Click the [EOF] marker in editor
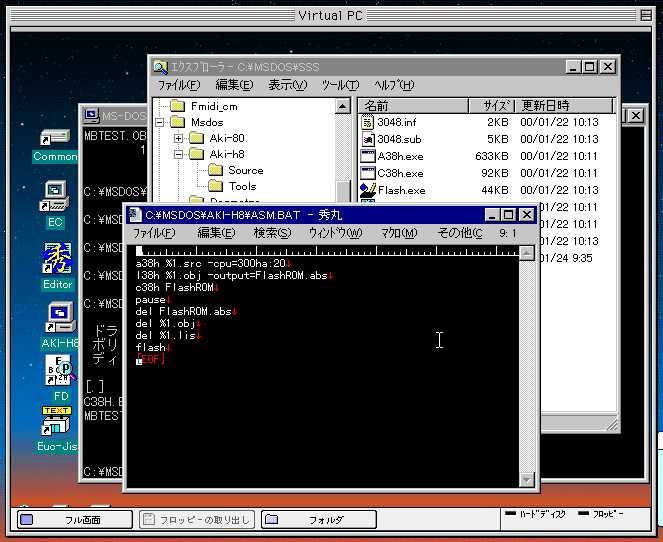 [x=151, y=359]
